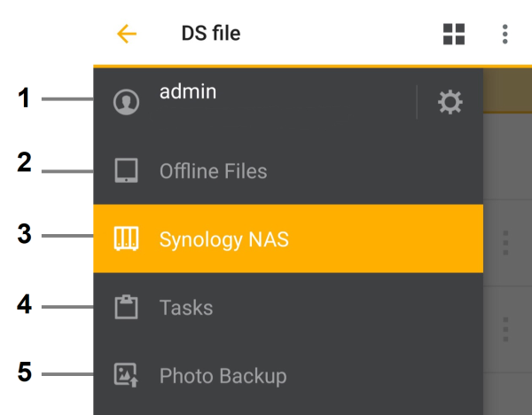Viewport: 532px width, 415px height.
Task: Select the highlighted Synology NAS item
Action: pos(288,239)
